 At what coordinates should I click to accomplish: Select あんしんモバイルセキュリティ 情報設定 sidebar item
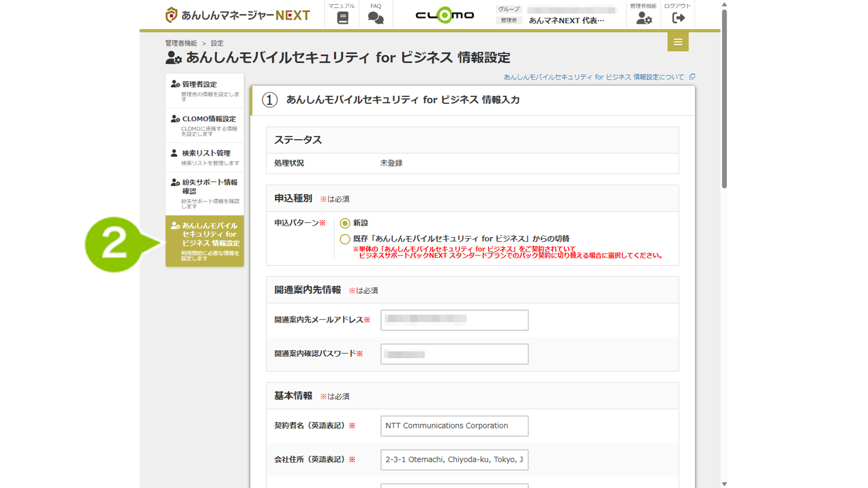point(205,241)
